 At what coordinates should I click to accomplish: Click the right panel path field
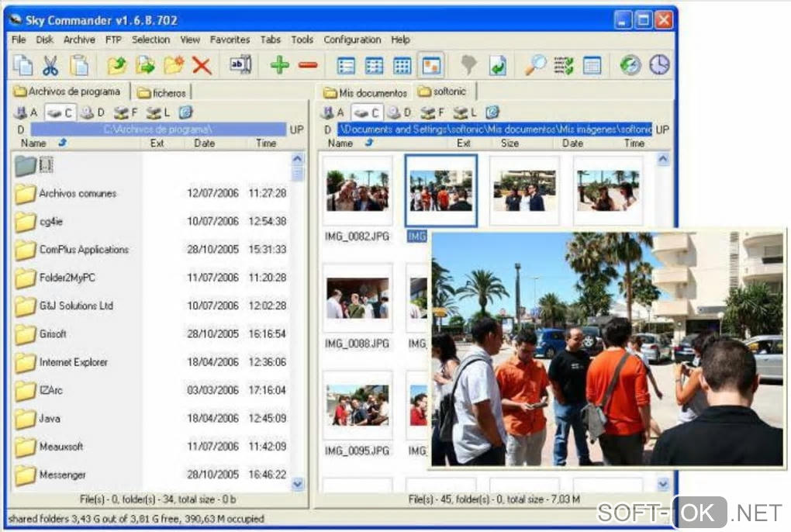(495, 130)
